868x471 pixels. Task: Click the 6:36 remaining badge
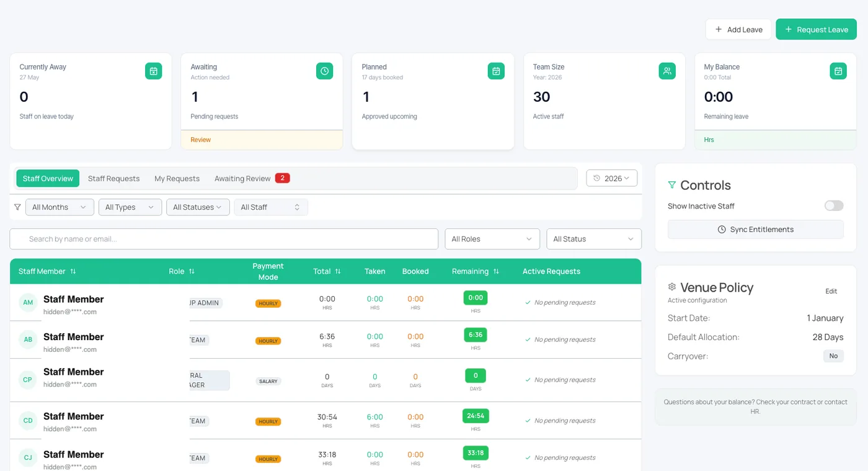[x=476, y=334]
